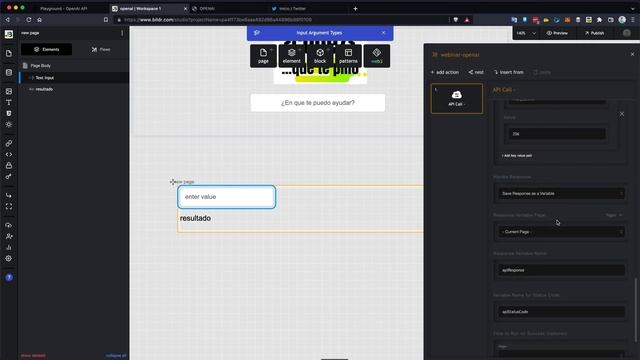Click the sun/theme icon in sidebar
The height and width of the screenshot is (360, 640).
pyautogui.click(x=9, y=124)
